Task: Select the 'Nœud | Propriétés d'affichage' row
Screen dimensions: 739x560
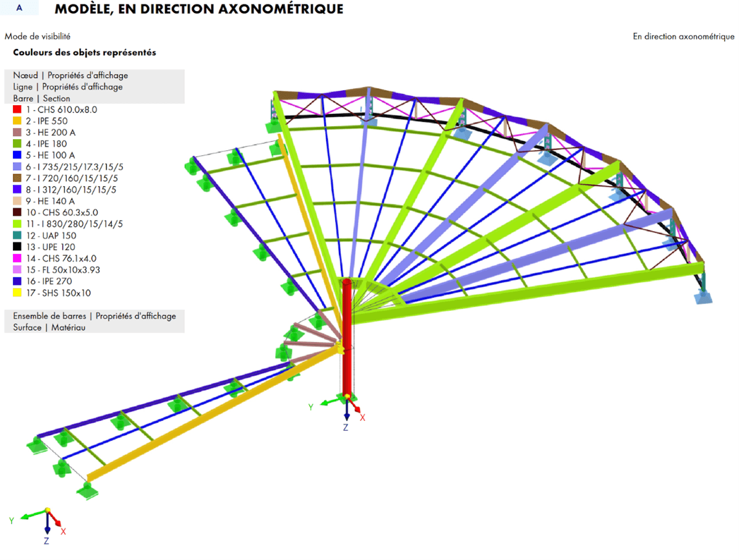Action: click(70, 75)
